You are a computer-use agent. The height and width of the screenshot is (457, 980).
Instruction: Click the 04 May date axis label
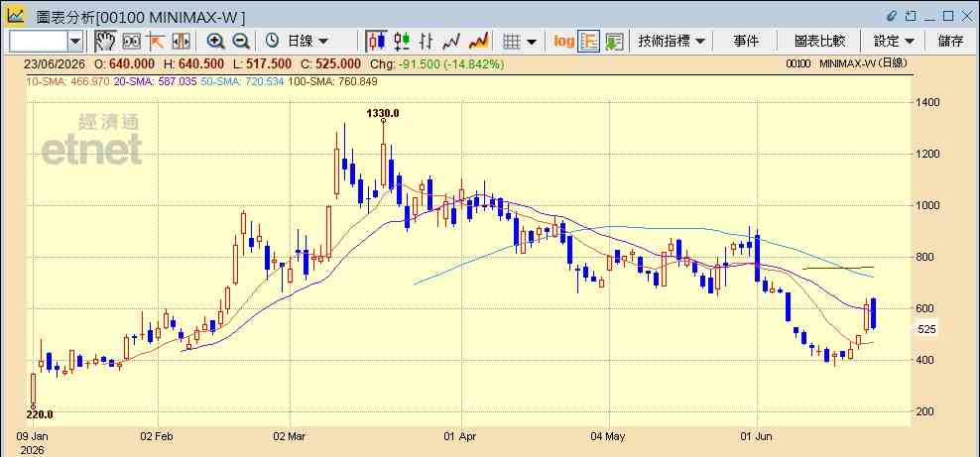(x=608, y=436)
